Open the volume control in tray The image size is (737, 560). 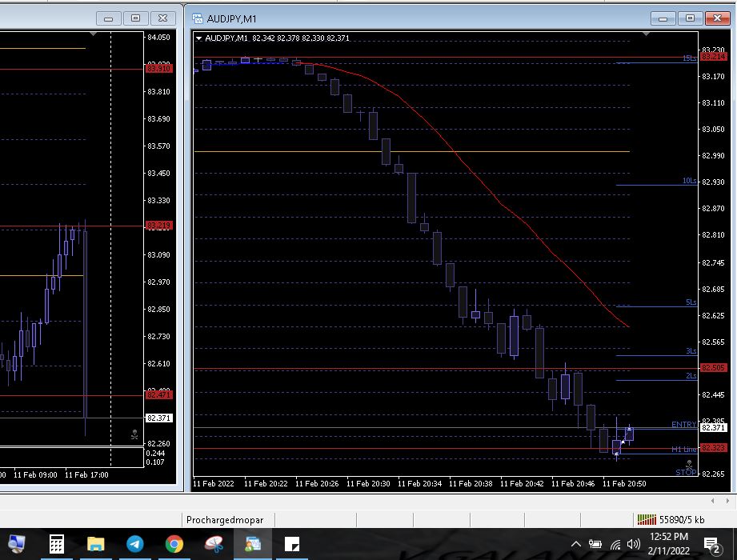click(x=634, y=544)
